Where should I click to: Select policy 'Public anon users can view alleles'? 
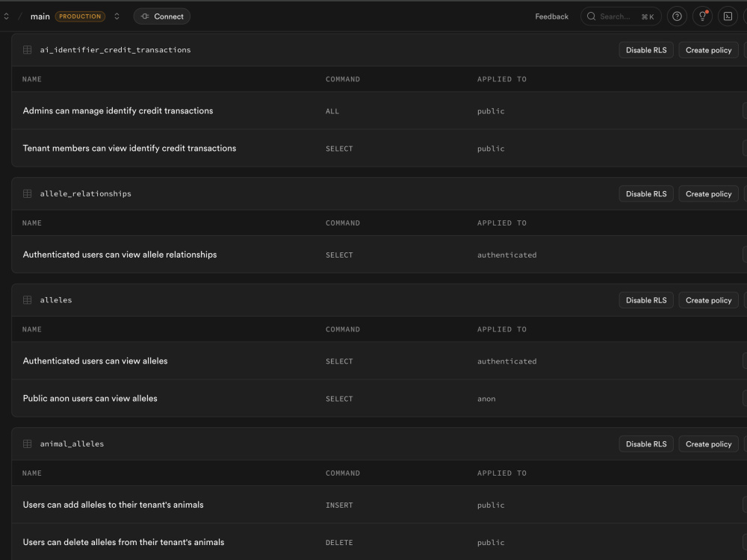90,398
